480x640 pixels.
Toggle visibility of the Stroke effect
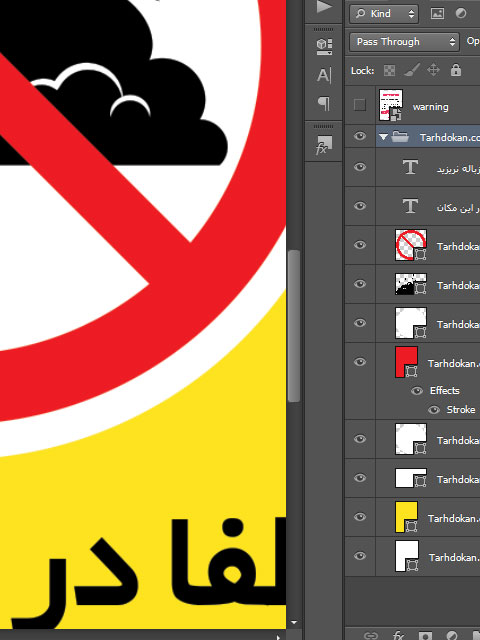pyautogui.click(x=434, y=409)
